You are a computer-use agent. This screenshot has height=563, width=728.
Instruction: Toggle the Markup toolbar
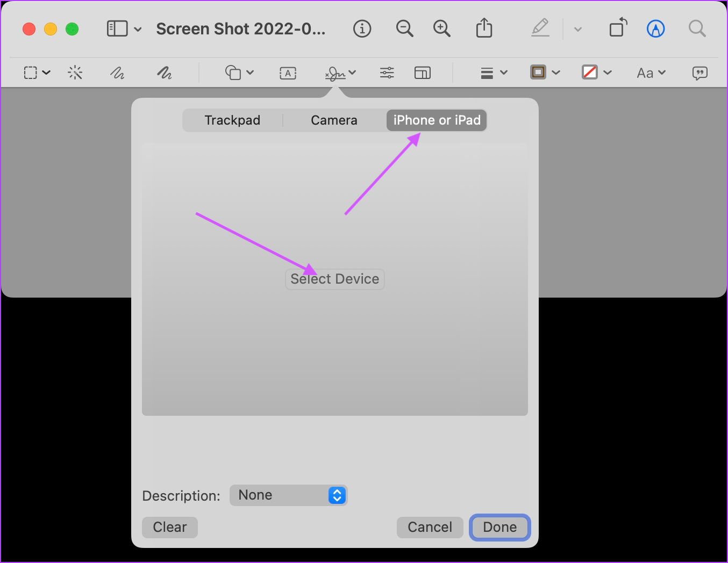pos(655,28)
